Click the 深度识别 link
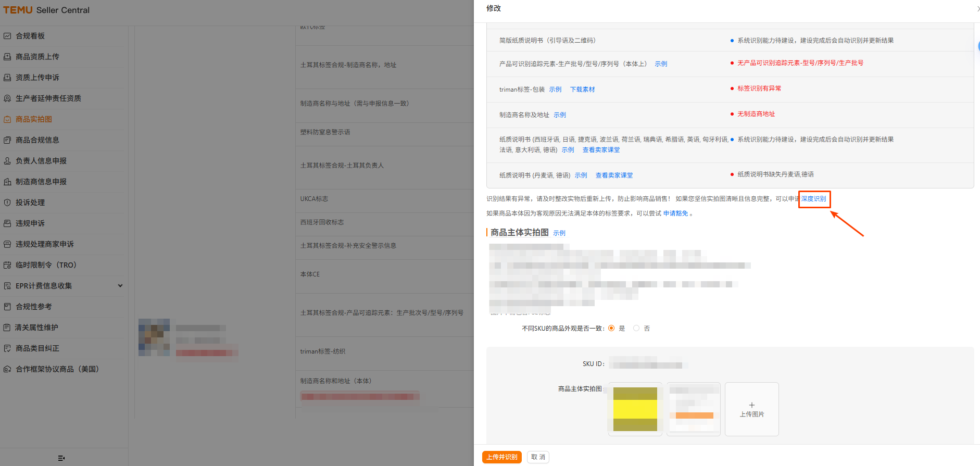 point(813,199)
